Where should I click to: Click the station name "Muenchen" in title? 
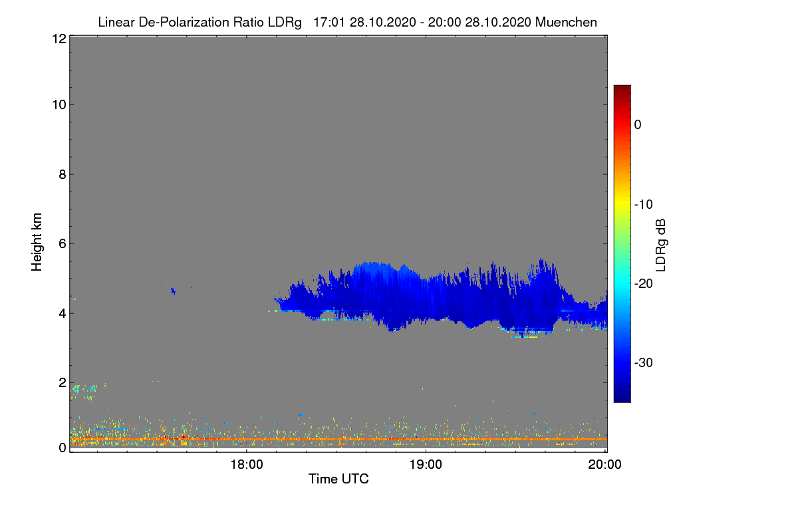(566, 22)
